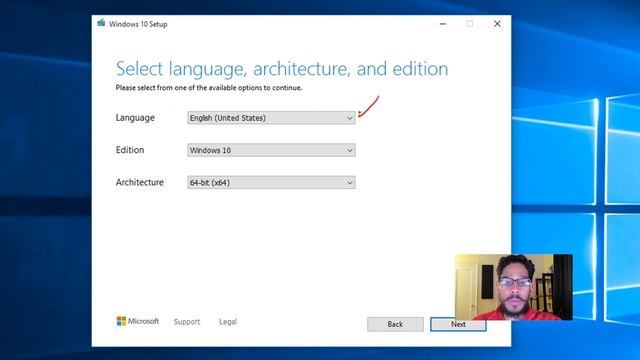
Task: Click the Microsoft logo
Action: 138,321
